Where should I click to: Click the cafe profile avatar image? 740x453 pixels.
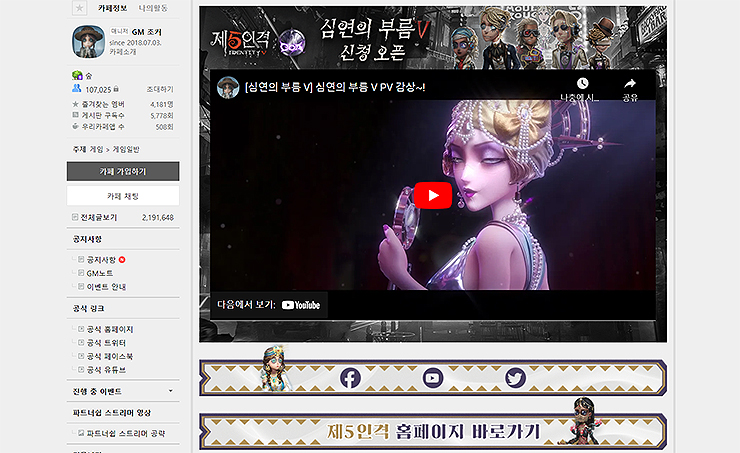(88, 42)
